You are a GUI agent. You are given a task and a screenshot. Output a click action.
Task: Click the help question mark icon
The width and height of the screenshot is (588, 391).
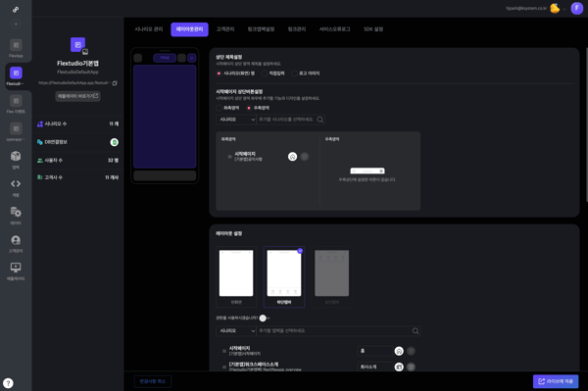[8, 383]
